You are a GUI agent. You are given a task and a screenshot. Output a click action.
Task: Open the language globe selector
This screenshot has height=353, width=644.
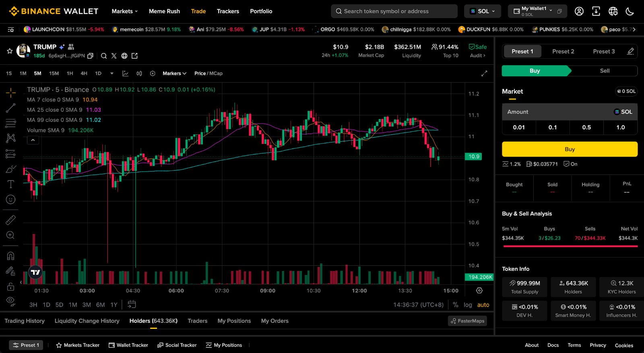613,11
